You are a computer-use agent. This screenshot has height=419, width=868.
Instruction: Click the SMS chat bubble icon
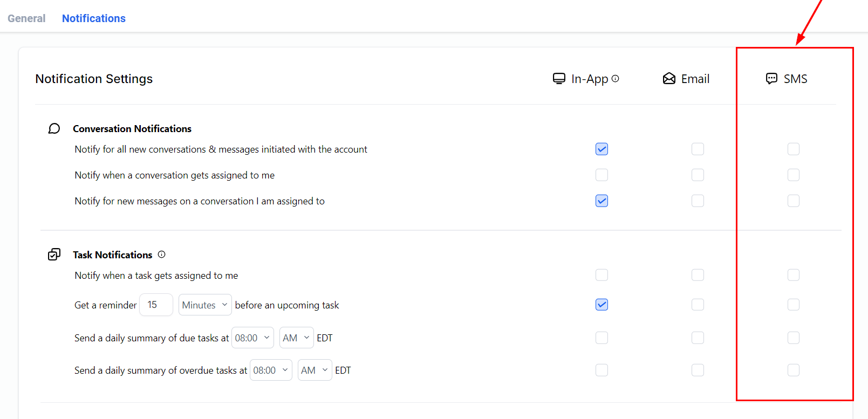click(x=771, y=79)
